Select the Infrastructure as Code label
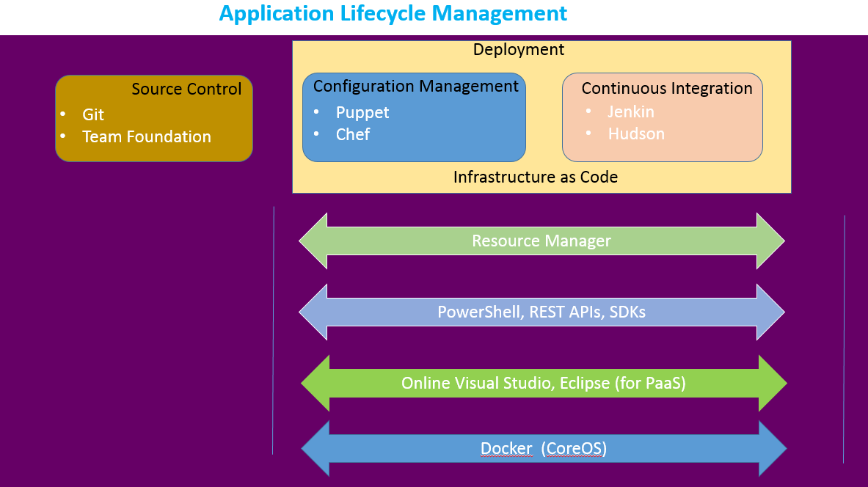 pyautogui.click(x=535, y=177)
